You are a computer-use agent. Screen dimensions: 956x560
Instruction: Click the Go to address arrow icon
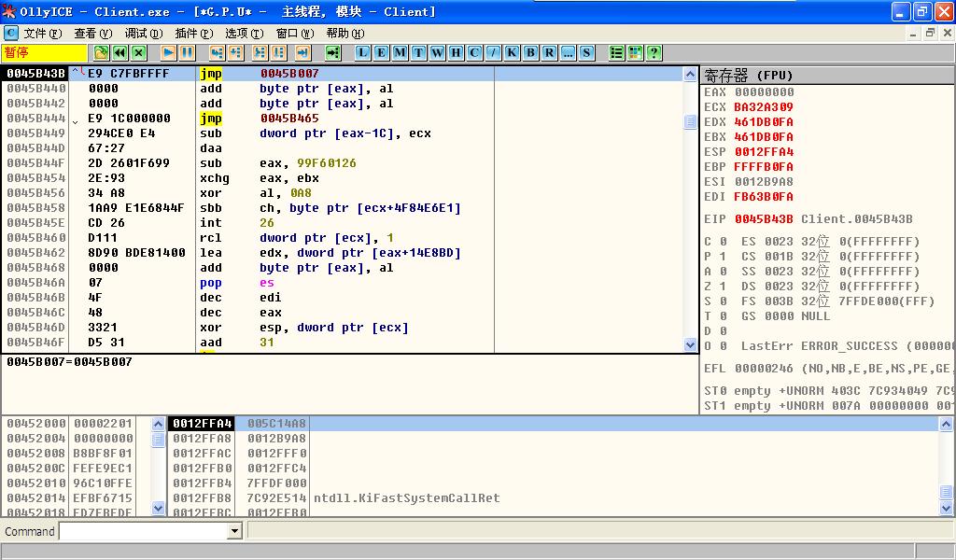(x=333, y=52)
